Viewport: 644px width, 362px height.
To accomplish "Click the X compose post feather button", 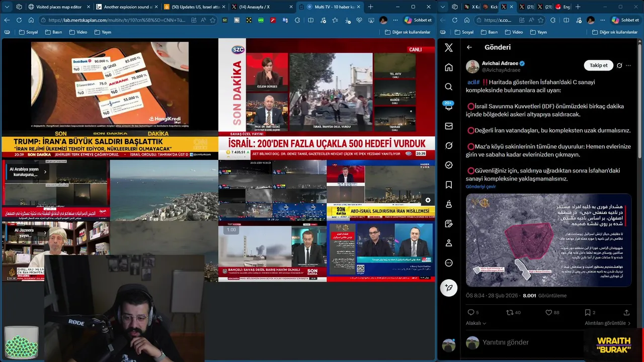I will coord(449,288).
